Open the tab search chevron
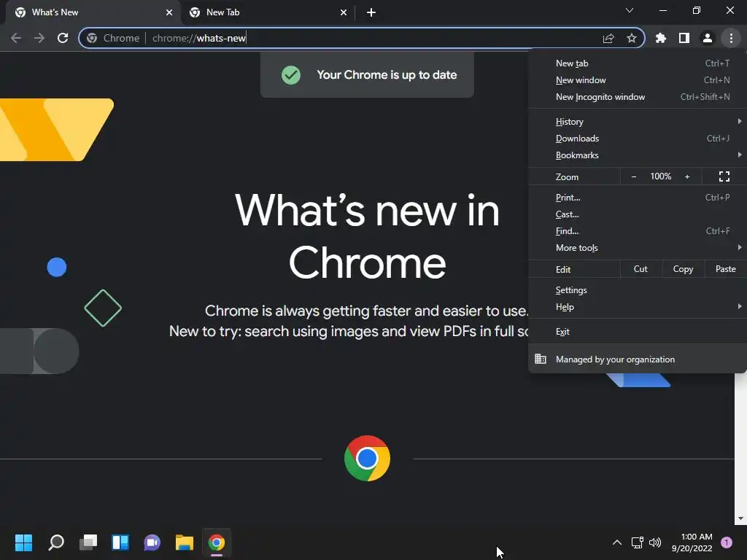Image resolution: width=747 pixels, height=560 pixels. tap(630, 10)
